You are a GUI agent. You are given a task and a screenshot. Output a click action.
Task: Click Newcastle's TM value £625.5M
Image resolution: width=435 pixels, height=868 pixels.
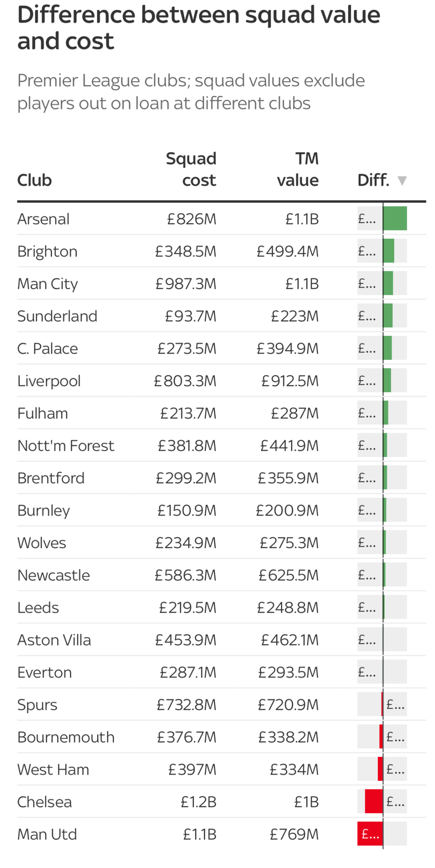pyautogui.click(x=289, y=575)
